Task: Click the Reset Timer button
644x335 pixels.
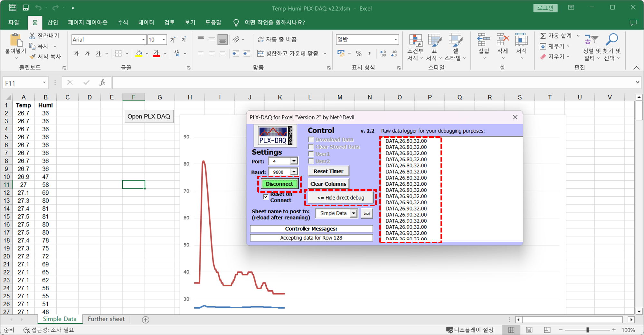Action: [x=328, y=171]
